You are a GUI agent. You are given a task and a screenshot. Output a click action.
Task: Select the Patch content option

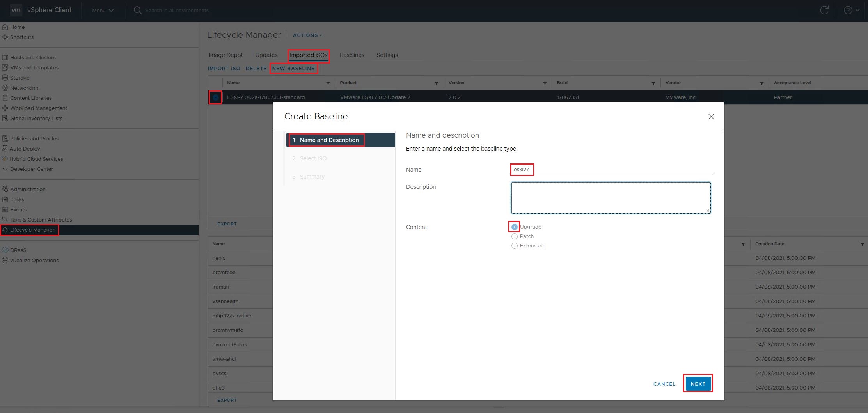(x=515, y=236)
